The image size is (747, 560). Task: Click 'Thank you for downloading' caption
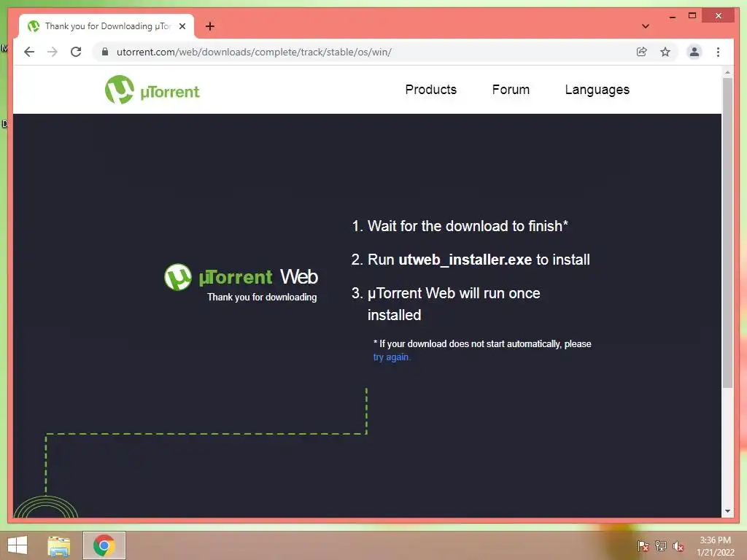click(262, 297)
